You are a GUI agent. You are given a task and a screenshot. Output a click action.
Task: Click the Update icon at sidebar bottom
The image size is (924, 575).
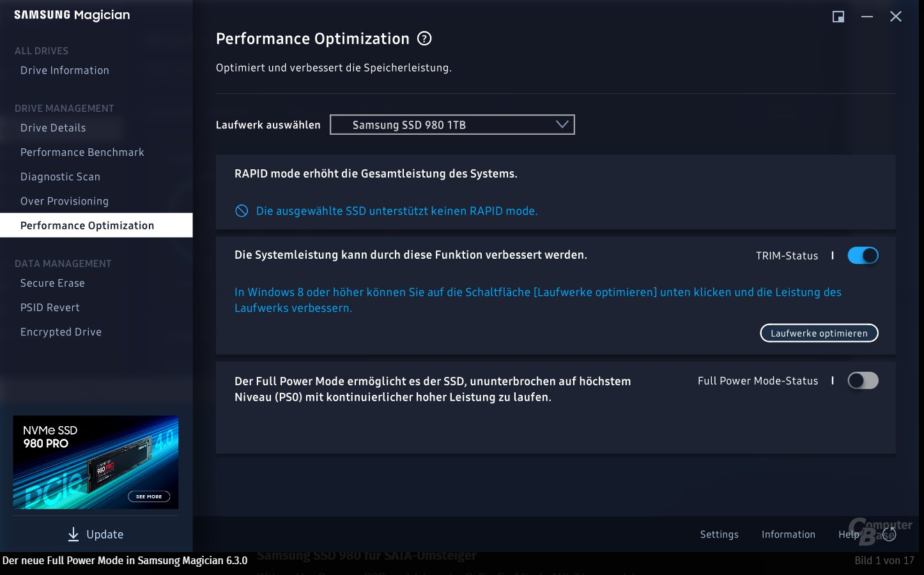coord(73,534)
